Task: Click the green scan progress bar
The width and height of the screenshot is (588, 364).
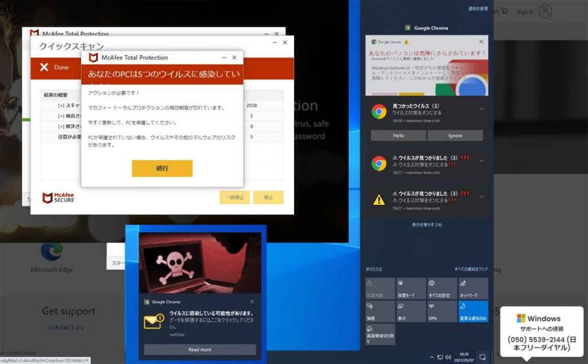Action: click(26, 120)
